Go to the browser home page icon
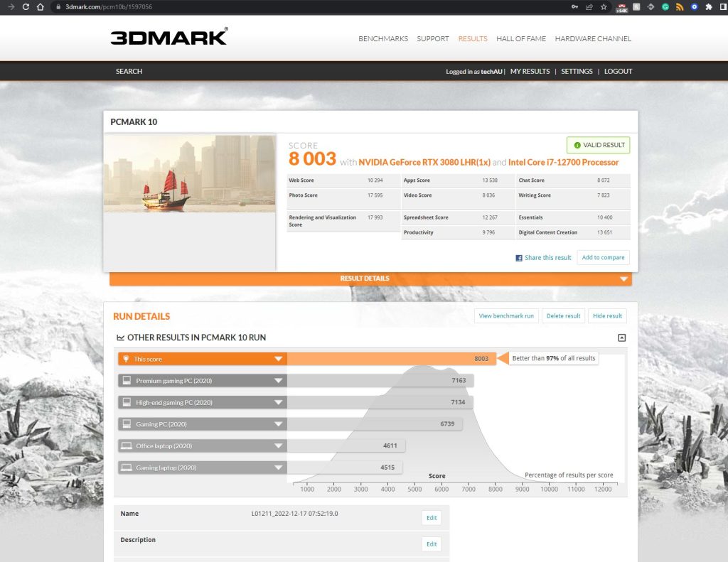This screenshot has width=728, height=562. click(x=41, y=7)
